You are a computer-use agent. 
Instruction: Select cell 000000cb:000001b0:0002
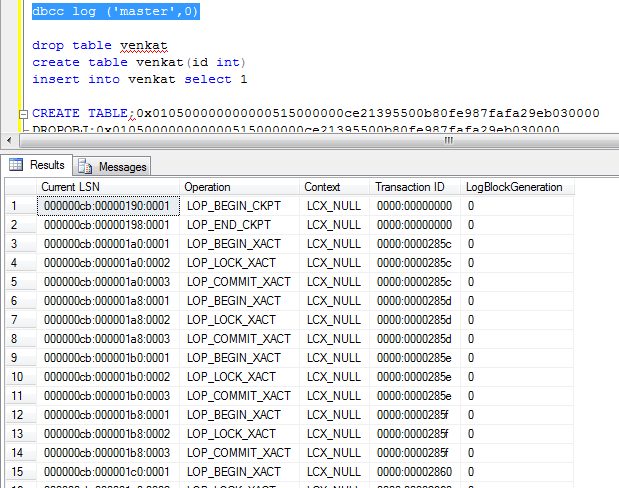(108, 377)
